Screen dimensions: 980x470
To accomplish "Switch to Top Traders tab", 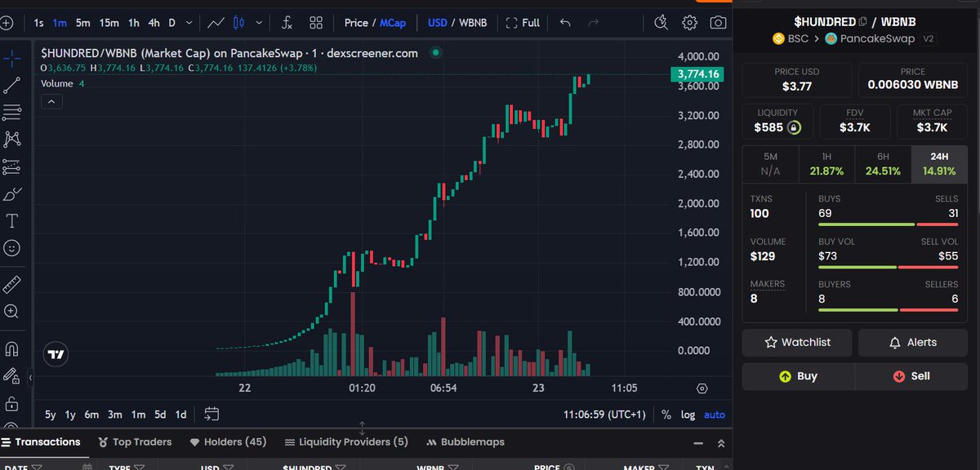I will (135, 442).
